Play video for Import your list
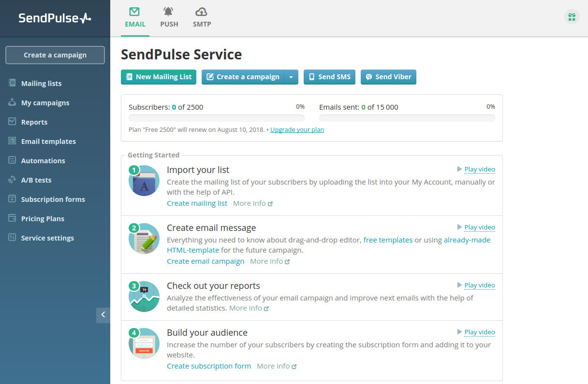The image size is (588, 384). [x=479, y=169]
